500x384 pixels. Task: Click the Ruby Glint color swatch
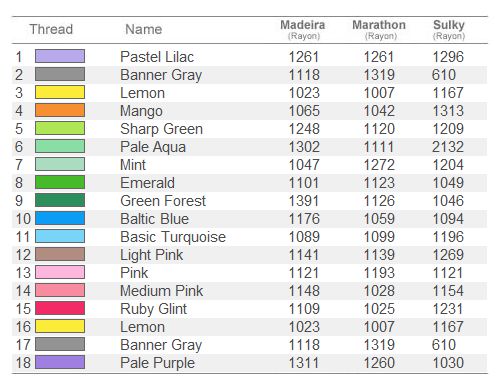coord(60,308)
